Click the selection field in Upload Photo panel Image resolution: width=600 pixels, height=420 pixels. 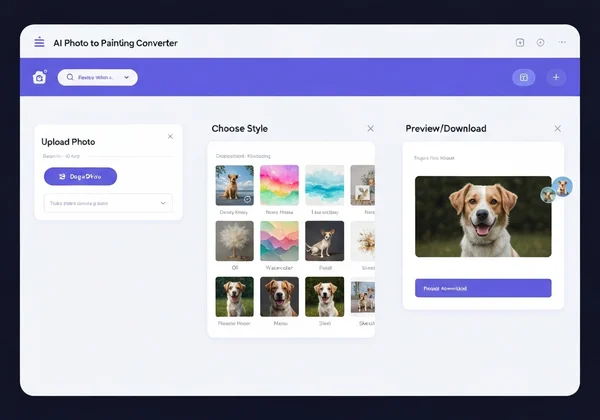108,203
